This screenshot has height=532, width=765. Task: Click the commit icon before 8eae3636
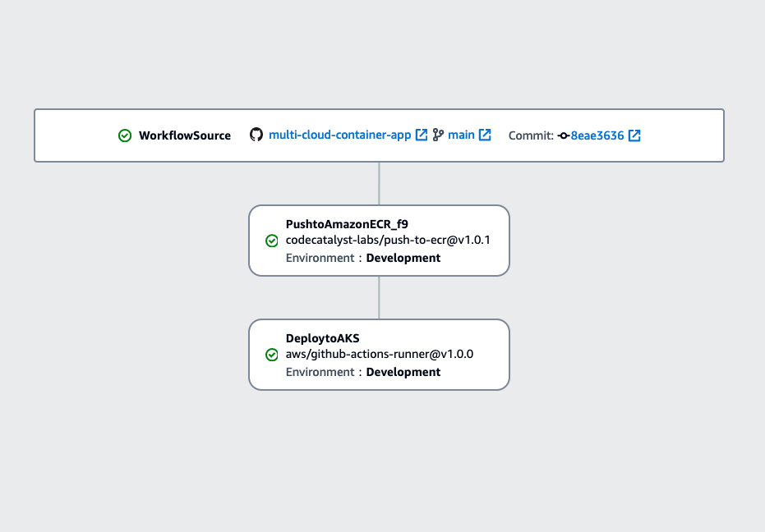tap(561, 135)
